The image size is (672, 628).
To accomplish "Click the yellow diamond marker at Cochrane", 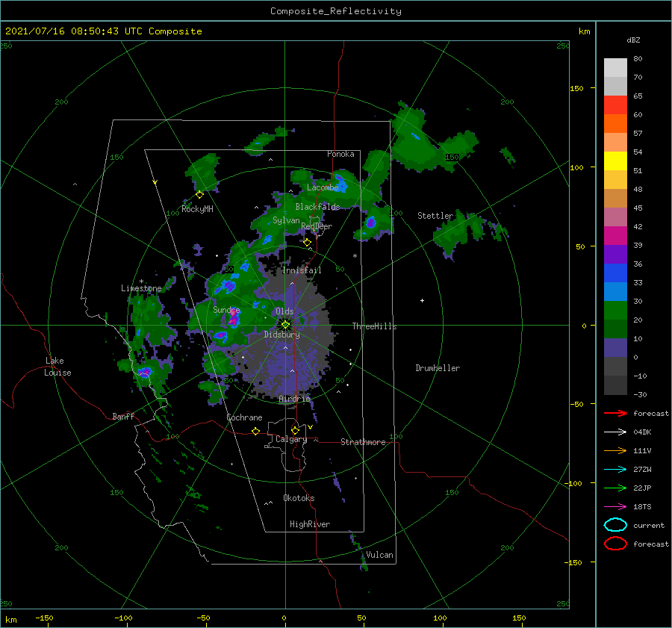I will coord(255,431).
